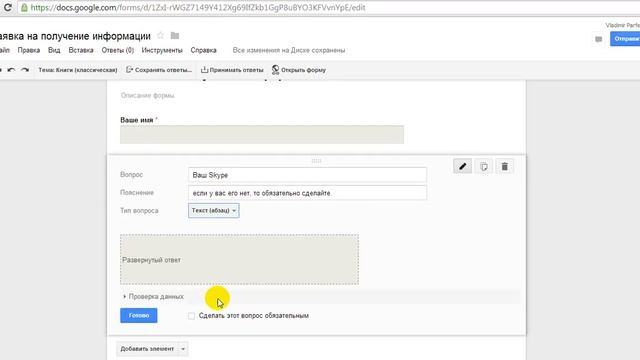The image size is (640, 360).
Task: Click the Описание формы placeholder text
Action: [147, 96]
